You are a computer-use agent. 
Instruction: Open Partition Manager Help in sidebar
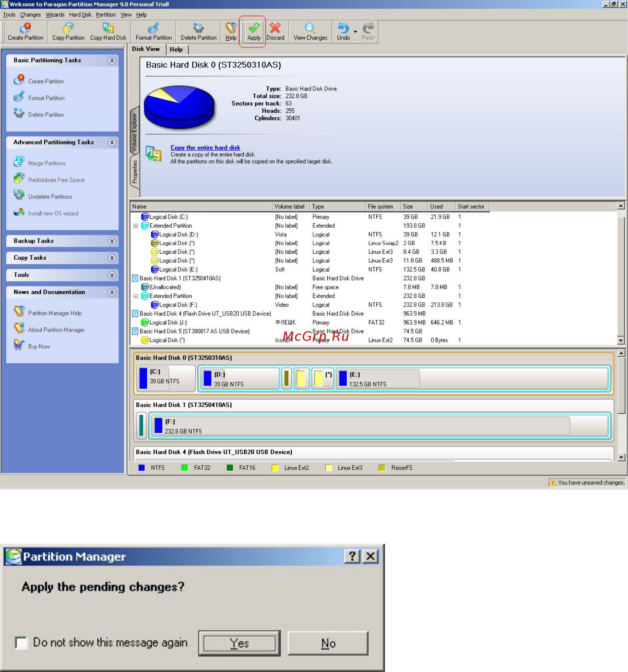(x=48, y=312)
